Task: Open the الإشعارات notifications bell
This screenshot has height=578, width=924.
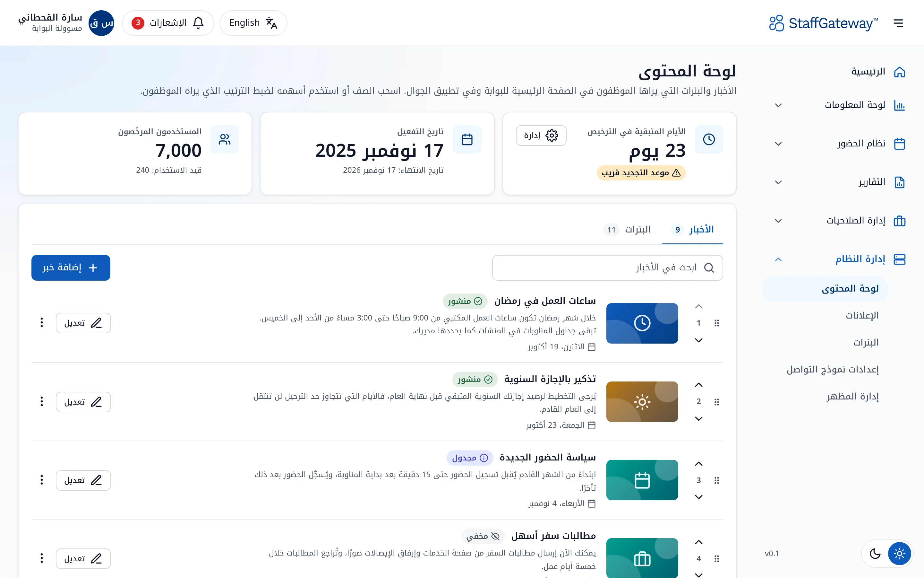Action: pos(168,23)
